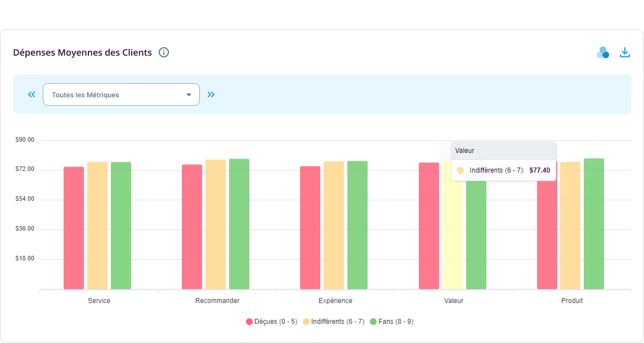Click the orange Indifférents bar for Expérience
Image resolution: width=644 pixels, height=343 pixels.
pos(334,225)
